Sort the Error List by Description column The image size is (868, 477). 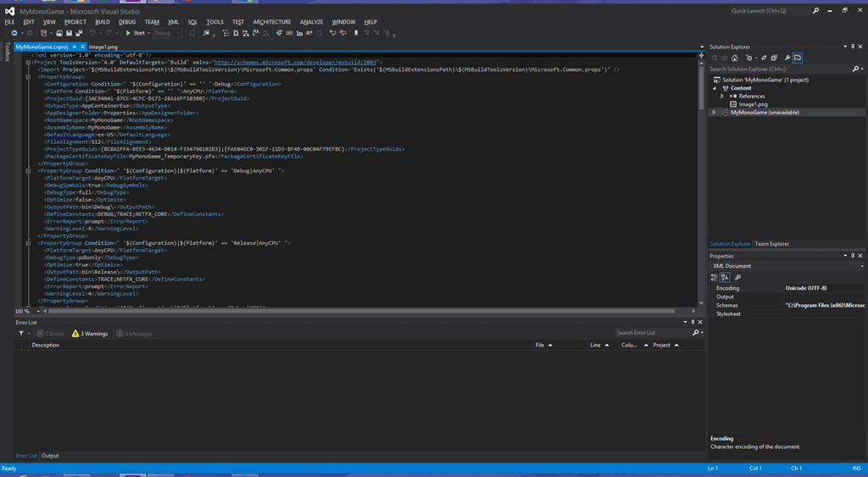tap(281, 346)
